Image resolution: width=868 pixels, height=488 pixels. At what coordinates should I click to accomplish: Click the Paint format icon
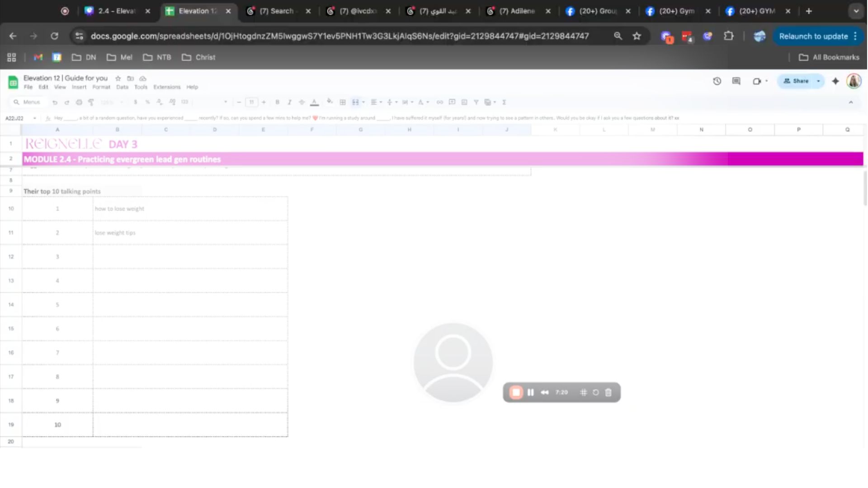click(91, 102)
